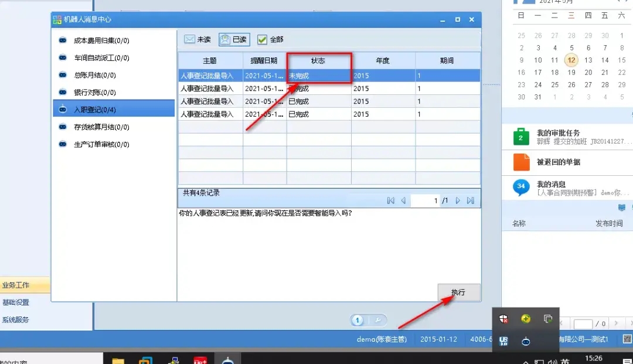The image size is (633, 364).
Task: Jump to first page of records
Action: click(390, 200)
